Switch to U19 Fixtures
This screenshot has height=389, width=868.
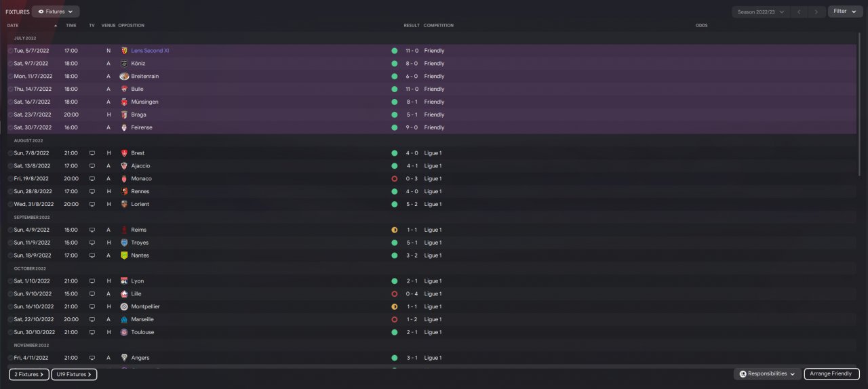pyautogui.click(x=74, y=374)
